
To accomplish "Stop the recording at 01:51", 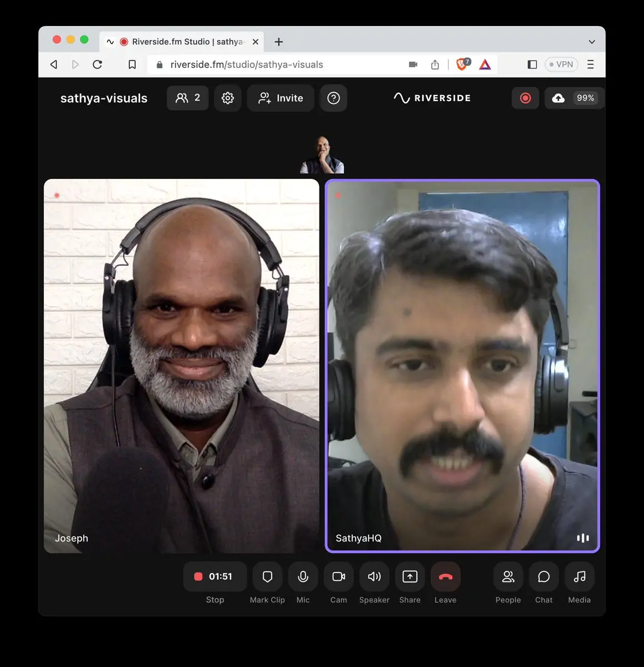I will coord(215,577).
